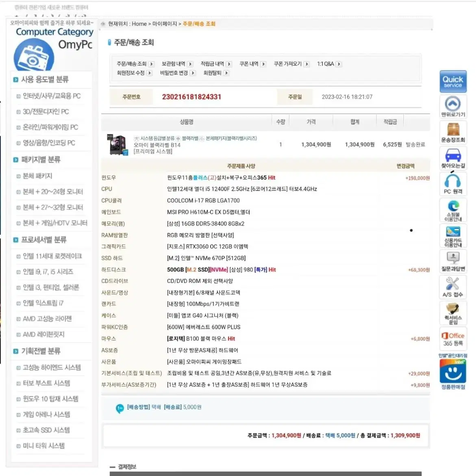Viewport: 476px width, 476px height.
Task: Open the 쿠폰 내역 menu item
Action: point(252,64)
